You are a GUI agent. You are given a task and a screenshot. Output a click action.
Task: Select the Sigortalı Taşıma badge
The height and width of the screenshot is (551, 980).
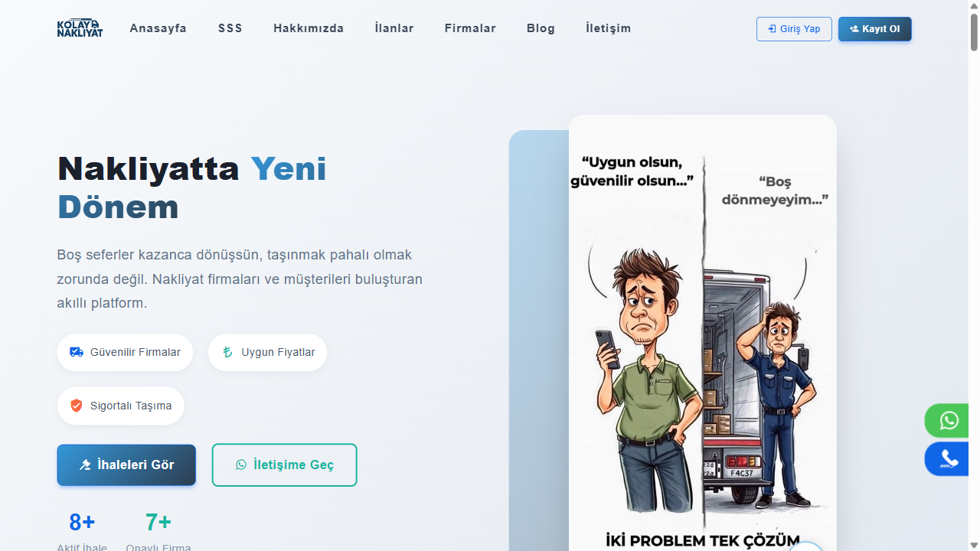coord(120,406)
